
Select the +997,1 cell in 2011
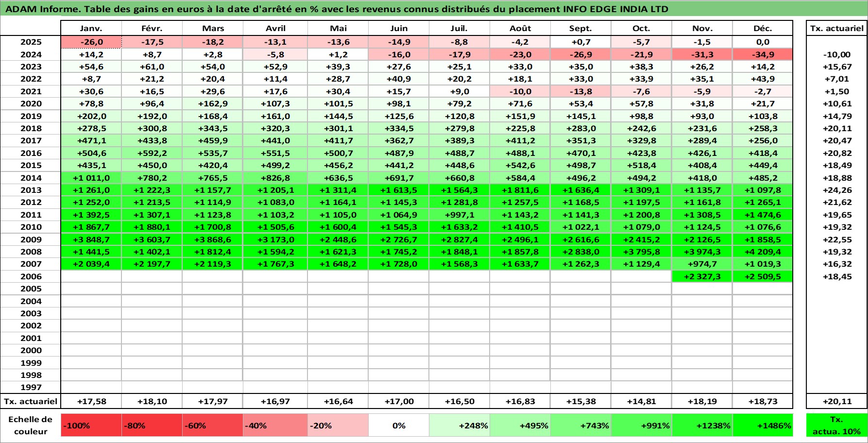pos(460,215)
